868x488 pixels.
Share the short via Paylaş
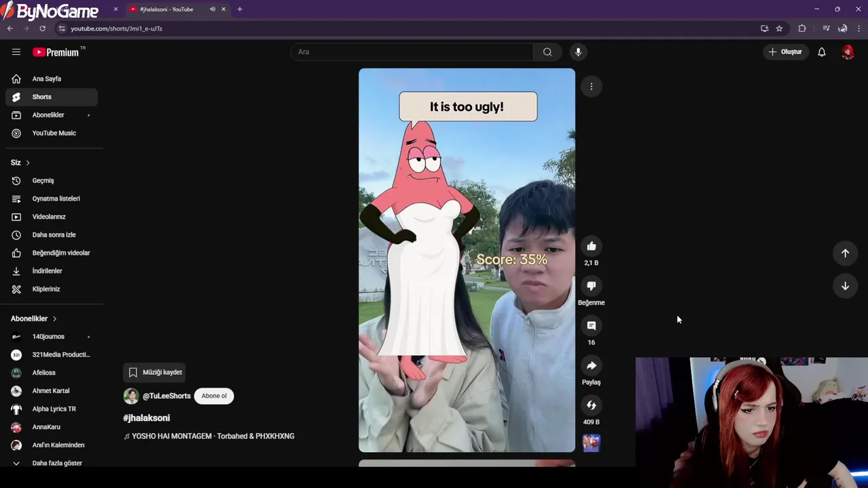click(x=591, y=366)
